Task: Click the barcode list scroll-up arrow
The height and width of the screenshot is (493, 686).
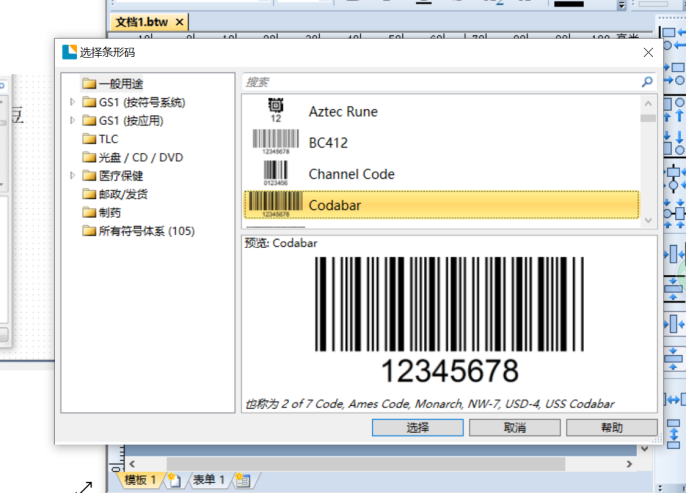Action: click(648, 104)
